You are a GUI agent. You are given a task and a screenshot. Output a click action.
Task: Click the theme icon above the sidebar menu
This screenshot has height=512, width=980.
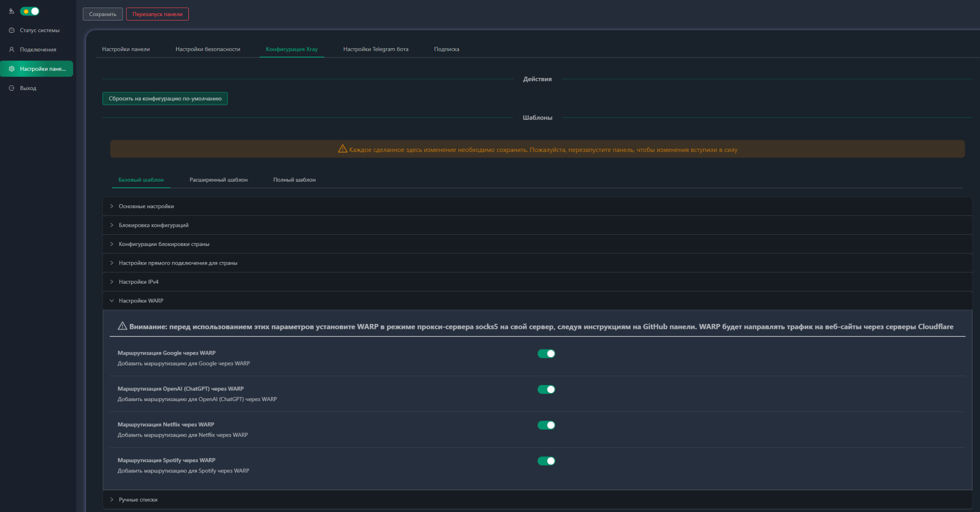coord(12,11)
